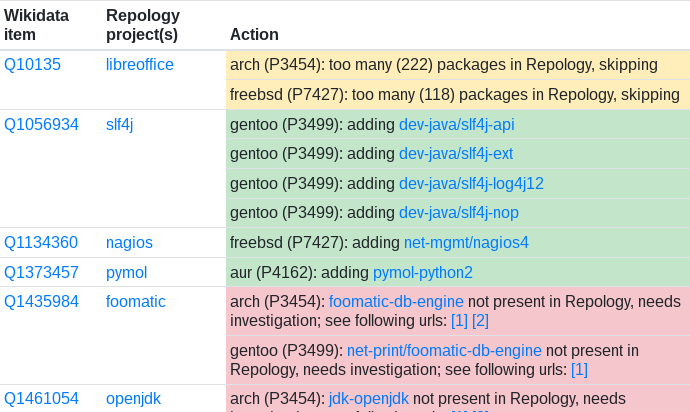Image resolution: width=690 pixels, height=412 pixels.
Task: Open the slf4j project link
Action: (119, 125)
